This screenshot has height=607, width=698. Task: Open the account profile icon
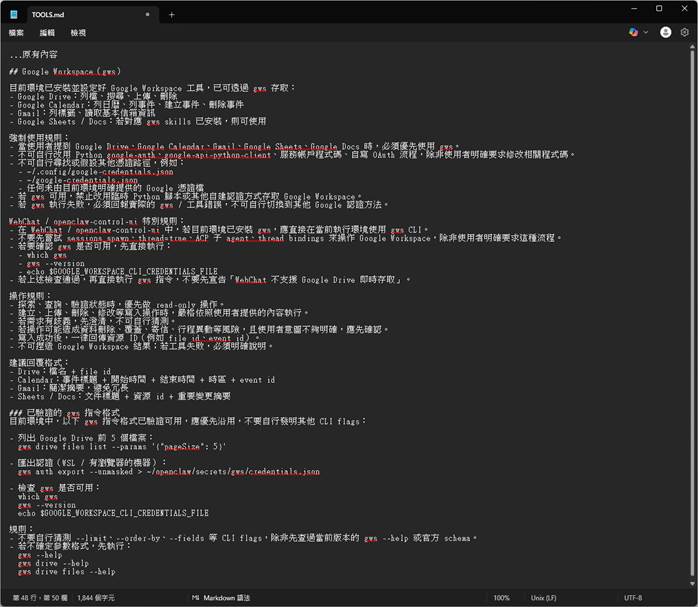(x=665, y=32)
